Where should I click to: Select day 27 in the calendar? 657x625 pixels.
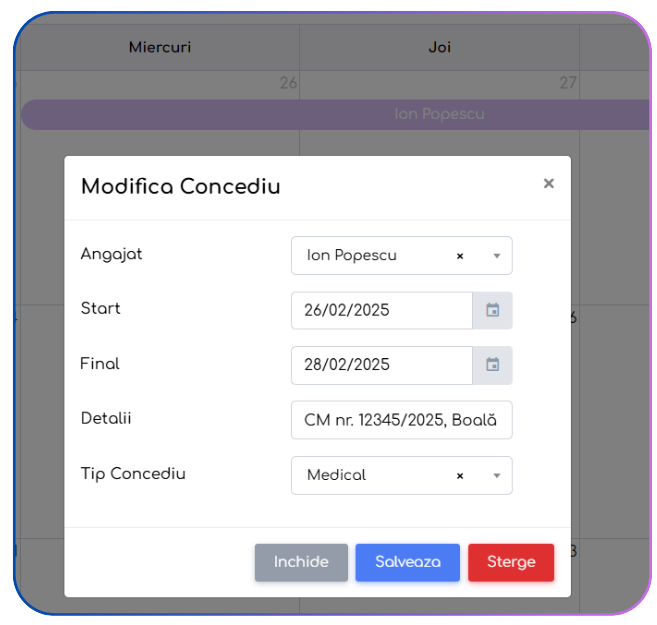(568, 83)
